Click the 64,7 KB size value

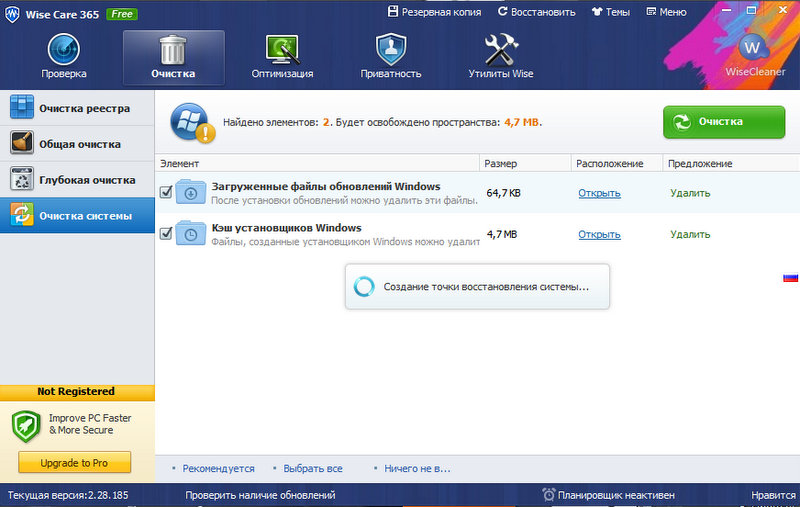click(504, 193)
